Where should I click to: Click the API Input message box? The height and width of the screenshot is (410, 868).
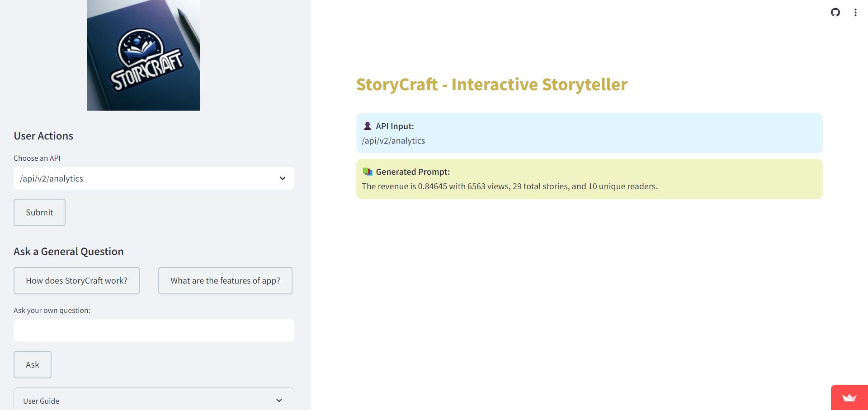(x=589, y=133)
